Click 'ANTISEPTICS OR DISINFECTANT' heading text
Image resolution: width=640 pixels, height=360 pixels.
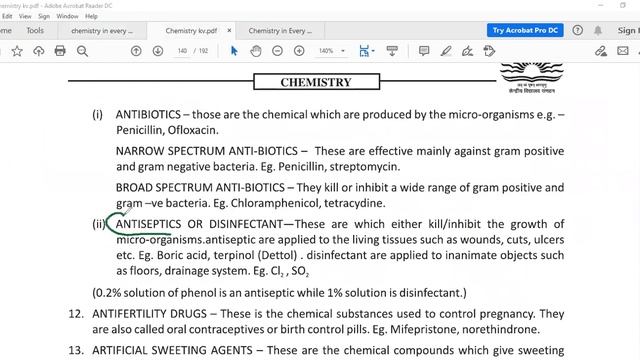coord(199,224)
